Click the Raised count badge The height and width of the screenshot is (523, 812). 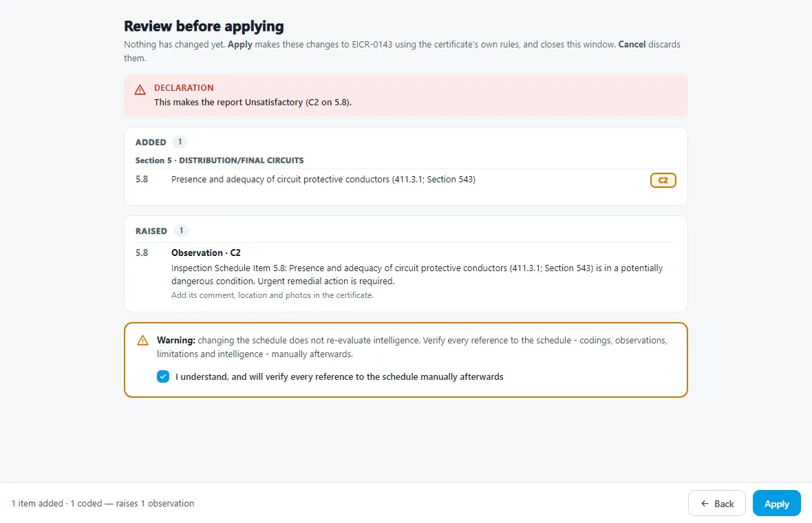[x=181, y=231]
